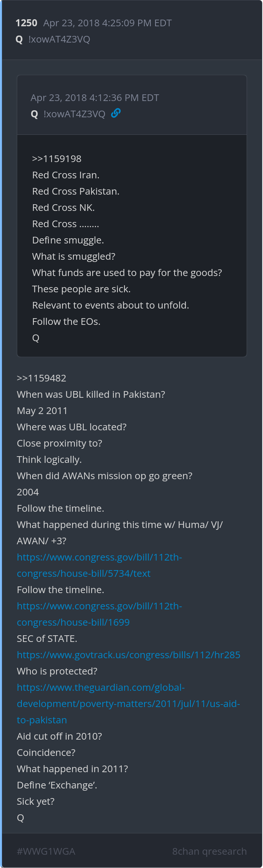Click the 8chan qresearch source label
This screenshot has width=263, height=868.
pyautogui.click(x=209, y=851)
